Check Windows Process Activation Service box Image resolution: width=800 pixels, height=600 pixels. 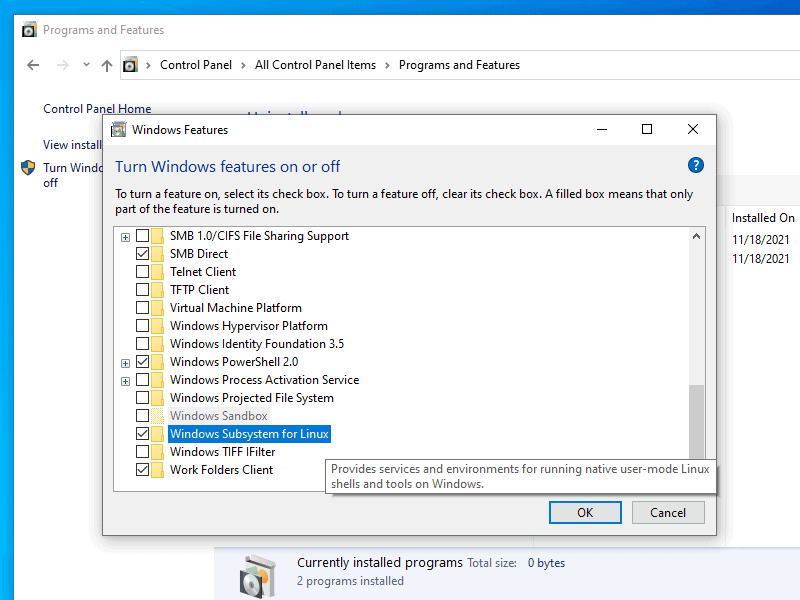point(142,380)
